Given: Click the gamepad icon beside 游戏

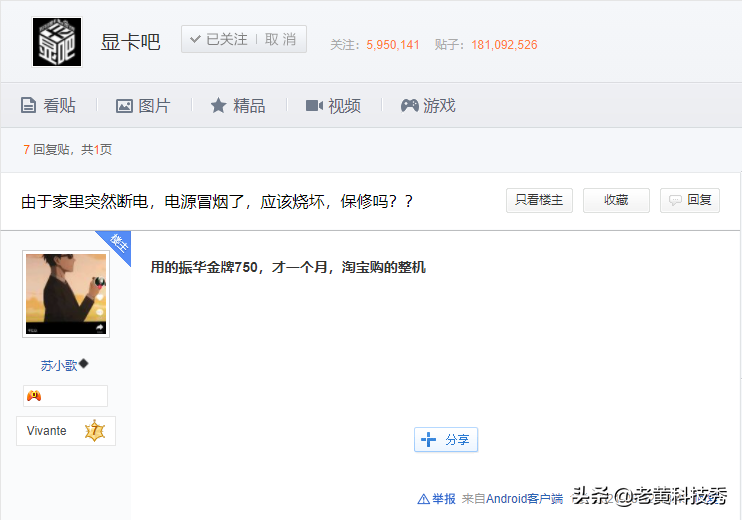Looking at the screenshot, I should tap(409, 105).
